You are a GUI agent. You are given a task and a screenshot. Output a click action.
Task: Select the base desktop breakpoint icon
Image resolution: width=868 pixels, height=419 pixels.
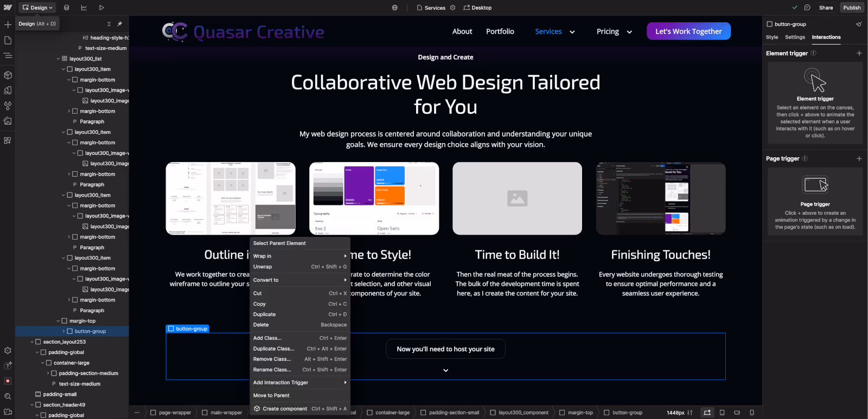707,412
